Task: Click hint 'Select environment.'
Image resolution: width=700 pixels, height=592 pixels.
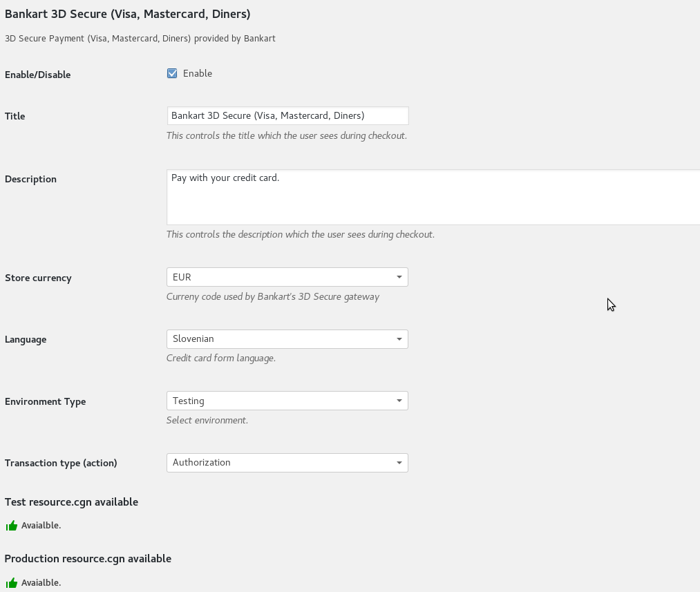Action: 207,420
